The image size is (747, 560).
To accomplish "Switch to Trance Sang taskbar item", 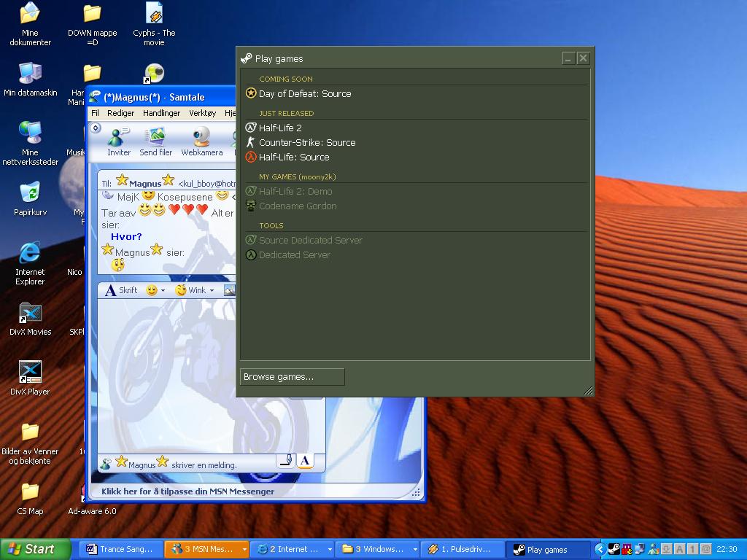I will coord(120,549).
